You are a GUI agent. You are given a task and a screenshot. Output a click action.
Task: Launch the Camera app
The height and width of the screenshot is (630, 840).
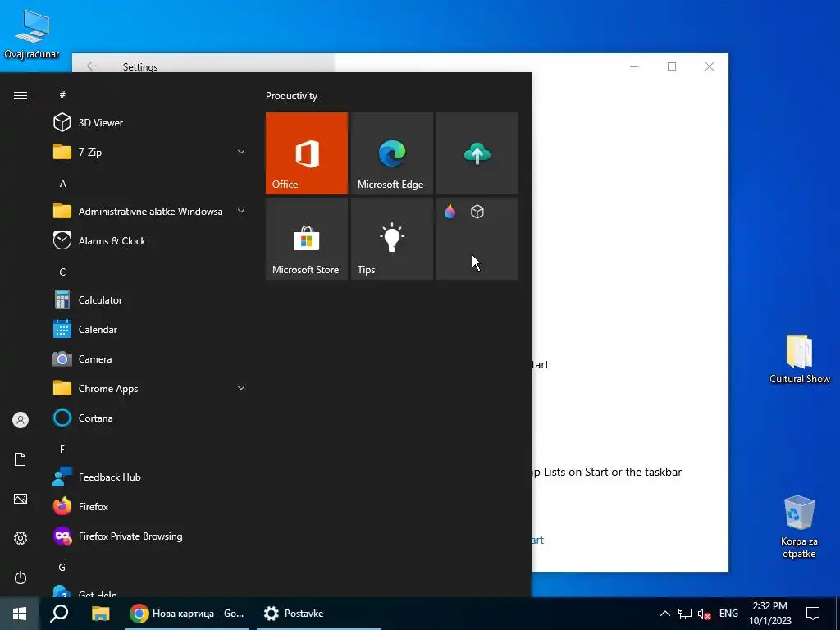click(x=150, y=359)
